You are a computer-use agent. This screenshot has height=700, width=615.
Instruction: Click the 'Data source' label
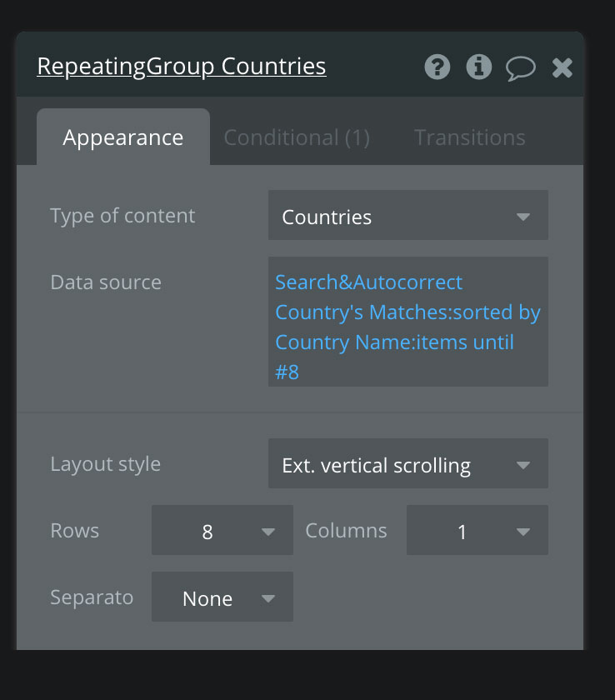tap(106, 282)
